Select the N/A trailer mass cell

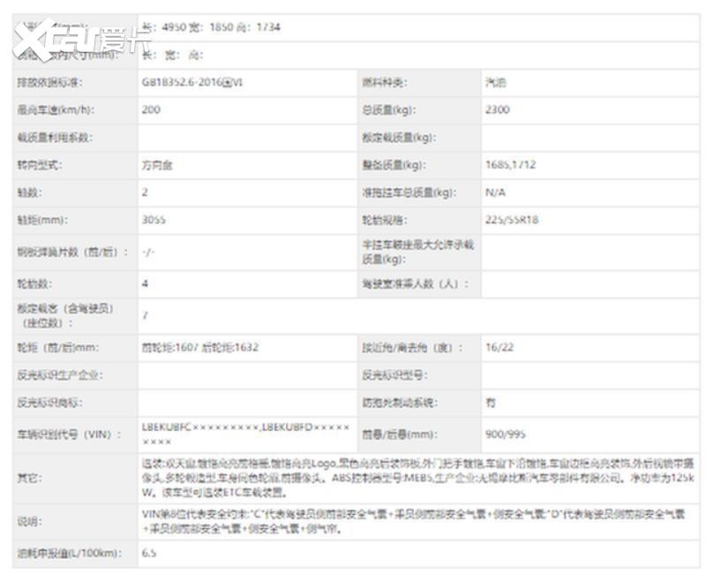pos(495,193)
